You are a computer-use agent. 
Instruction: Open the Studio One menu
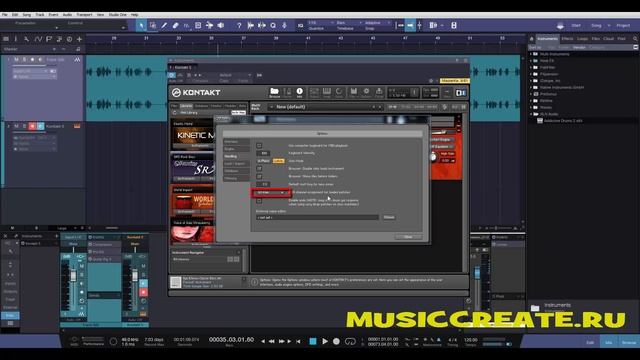118,15
